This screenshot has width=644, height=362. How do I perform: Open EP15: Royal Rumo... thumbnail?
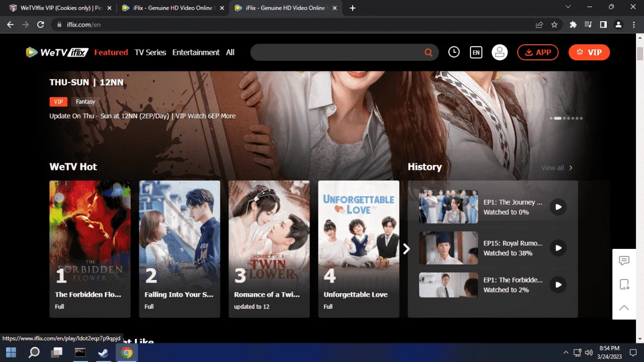(448, 248)
